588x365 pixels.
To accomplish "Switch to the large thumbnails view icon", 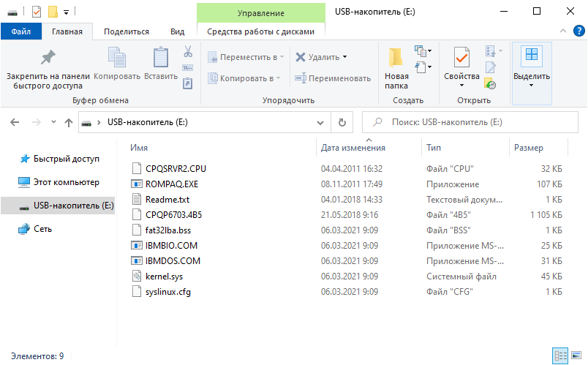I will click(x=576, y=355).
